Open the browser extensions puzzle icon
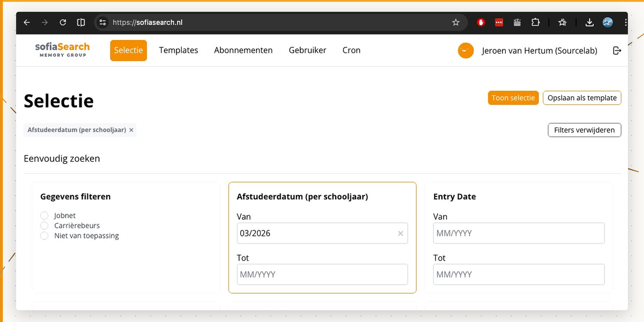Viewport: 644px width, 322px height. pos(535,23)
